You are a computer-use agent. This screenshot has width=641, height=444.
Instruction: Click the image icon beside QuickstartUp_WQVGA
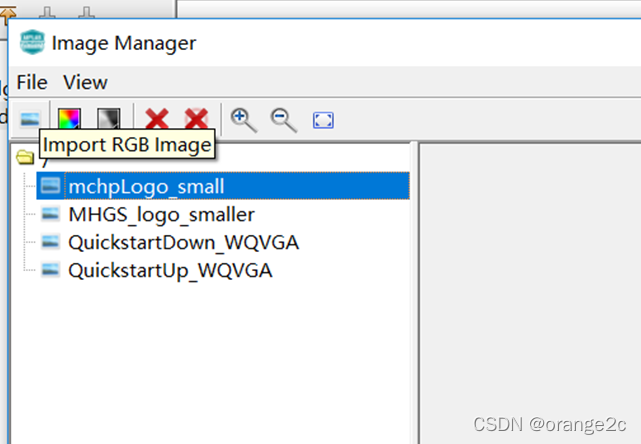click(x=50, y=270)
